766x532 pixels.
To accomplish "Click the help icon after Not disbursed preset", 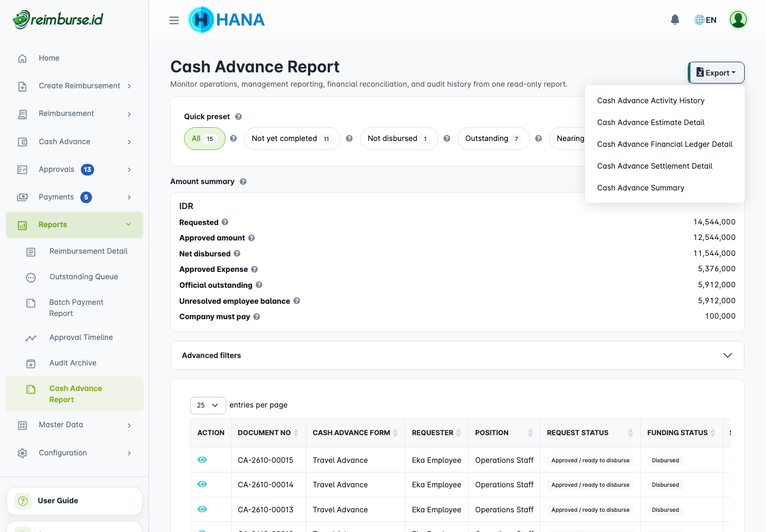I will (447, 138).
